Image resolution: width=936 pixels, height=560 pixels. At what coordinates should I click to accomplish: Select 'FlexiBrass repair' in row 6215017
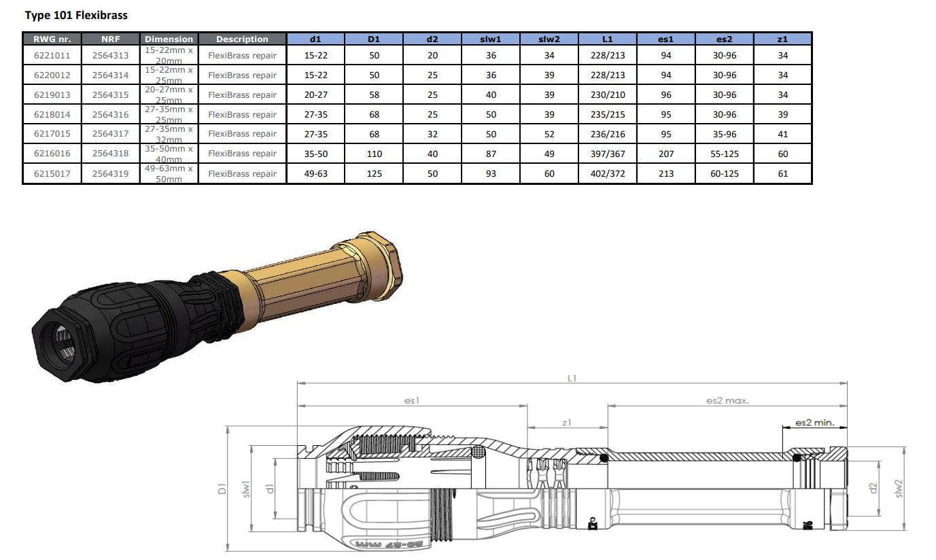242,174
